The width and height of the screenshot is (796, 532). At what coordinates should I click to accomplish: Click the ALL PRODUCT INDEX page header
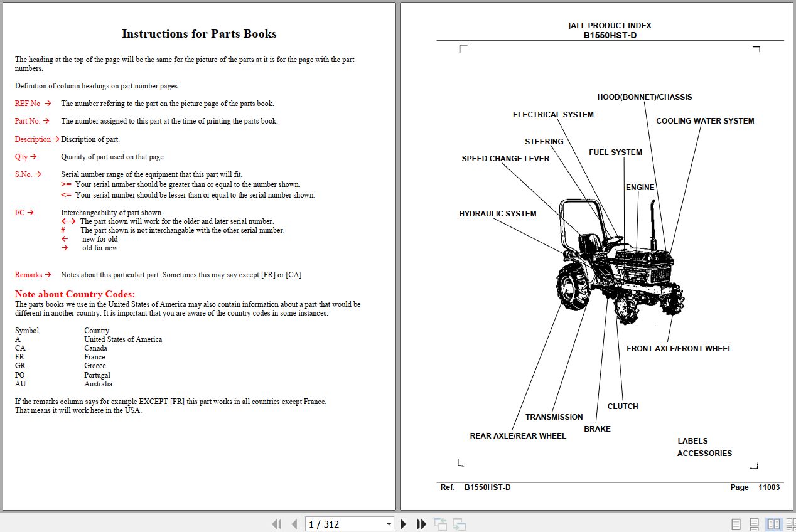pyautogui.click(x=610, y=26)
